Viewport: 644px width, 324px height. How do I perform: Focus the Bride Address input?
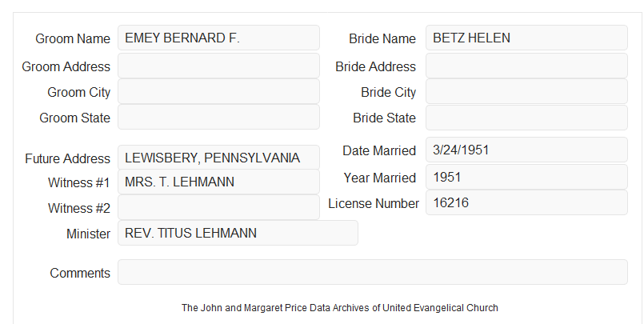pyautogui.click(x=526, y=66)
